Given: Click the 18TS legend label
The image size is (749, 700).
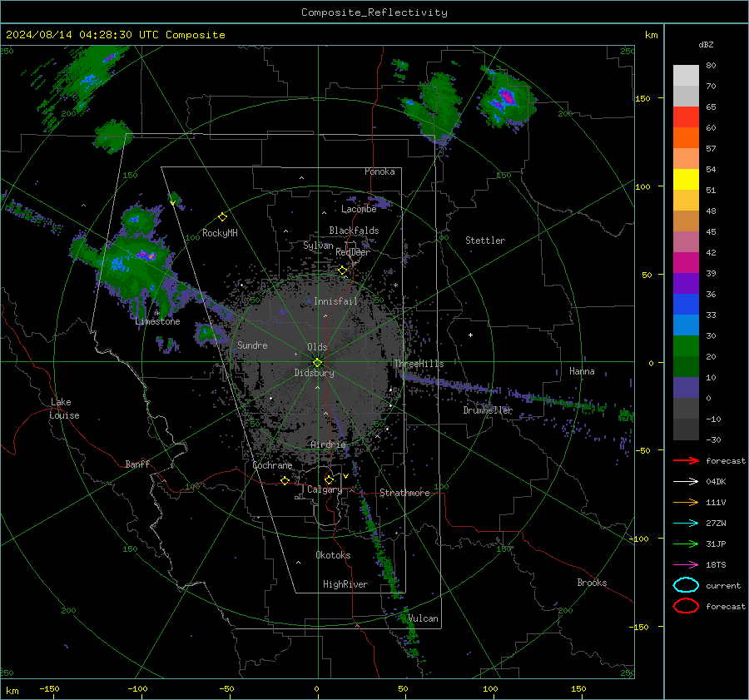Looking at the screenshot, I should coord(716,565).
